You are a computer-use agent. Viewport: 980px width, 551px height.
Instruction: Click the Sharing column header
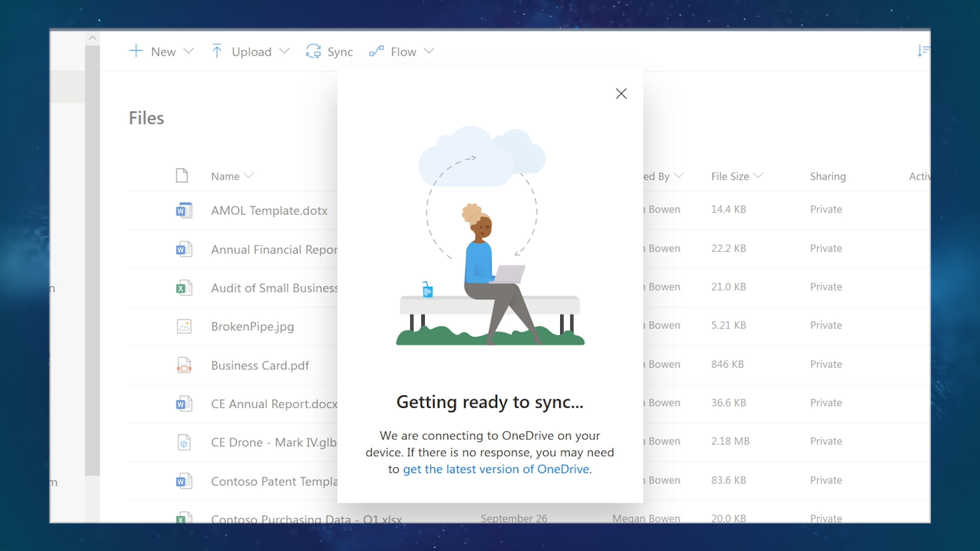tap(828, 176)
